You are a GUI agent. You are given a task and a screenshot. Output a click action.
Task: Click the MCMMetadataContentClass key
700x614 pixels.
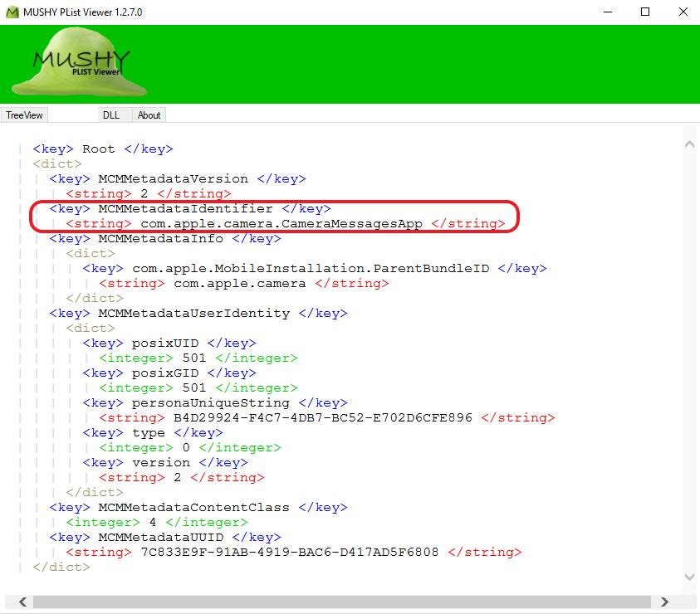(x=198, y=507)
